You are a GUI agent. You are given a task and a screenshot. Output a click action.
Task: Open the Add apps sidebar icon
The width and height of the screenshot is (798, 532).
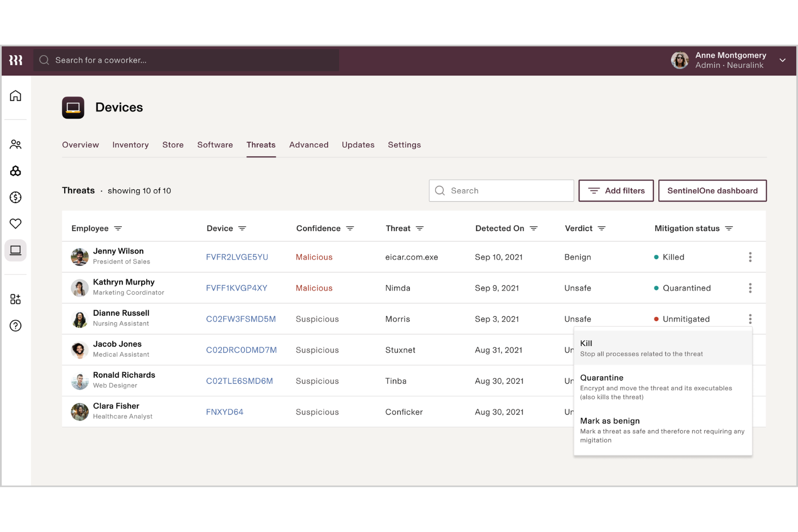click(16, 299)
